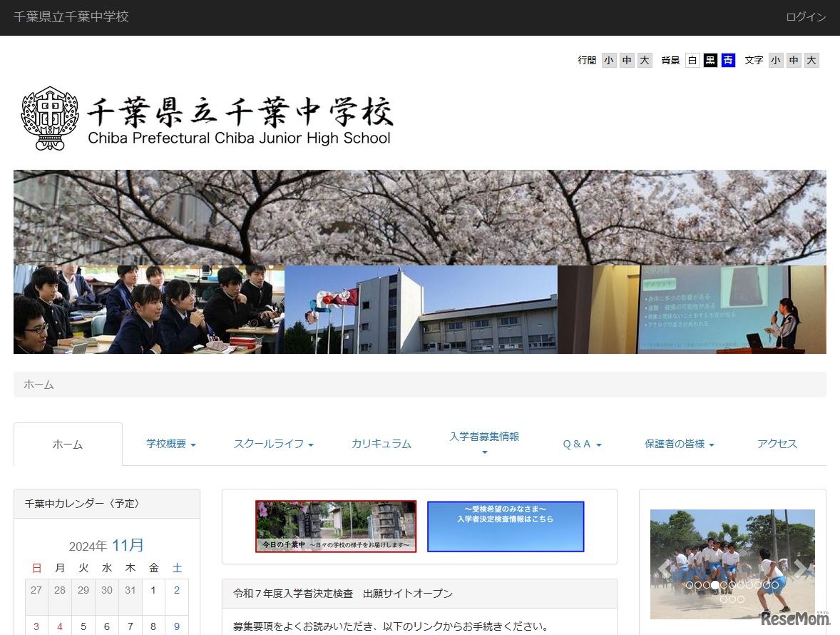Open the スクールライフ dropdown
Viewport: 840px width, 635px height.
(x=273, y=443)
